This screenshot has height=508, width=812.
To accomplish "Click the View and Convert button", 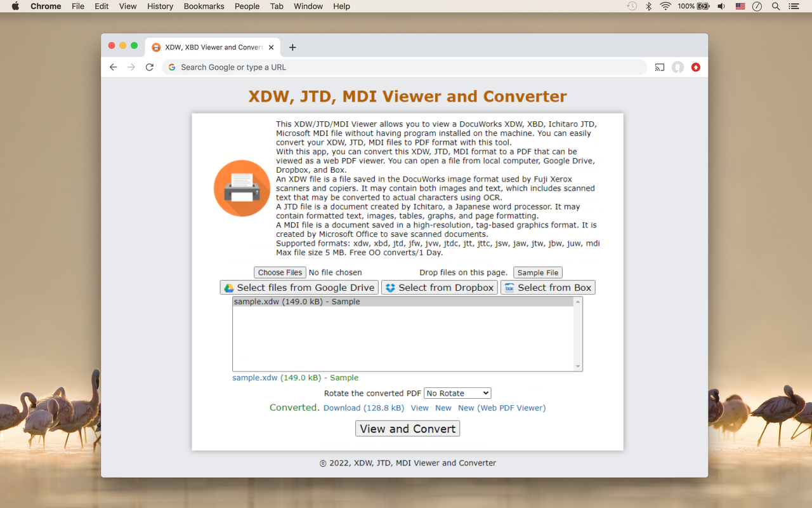I will (x=407, y=428).
